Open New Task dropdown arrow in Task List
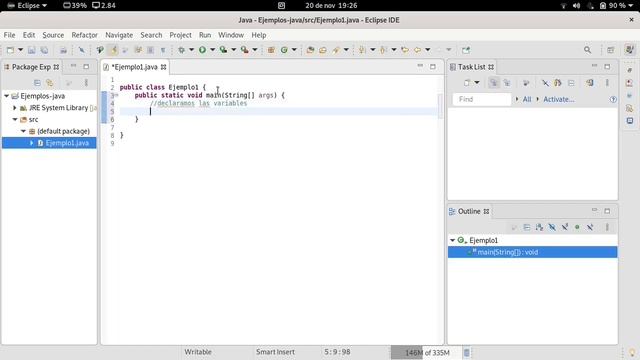 coord(477,83)
